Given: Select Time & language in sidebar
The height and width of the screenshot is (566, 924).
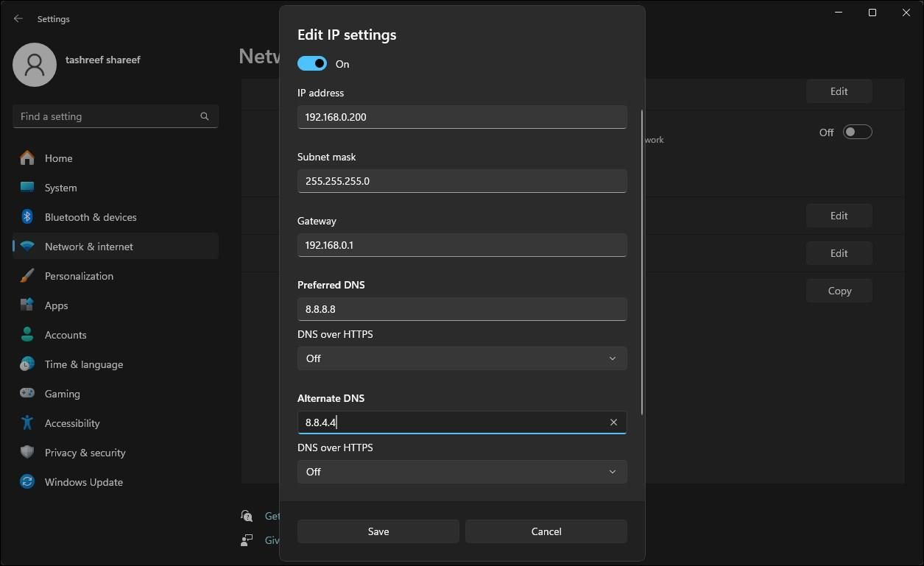Looking at the screenshot, I should click(27, 364).
